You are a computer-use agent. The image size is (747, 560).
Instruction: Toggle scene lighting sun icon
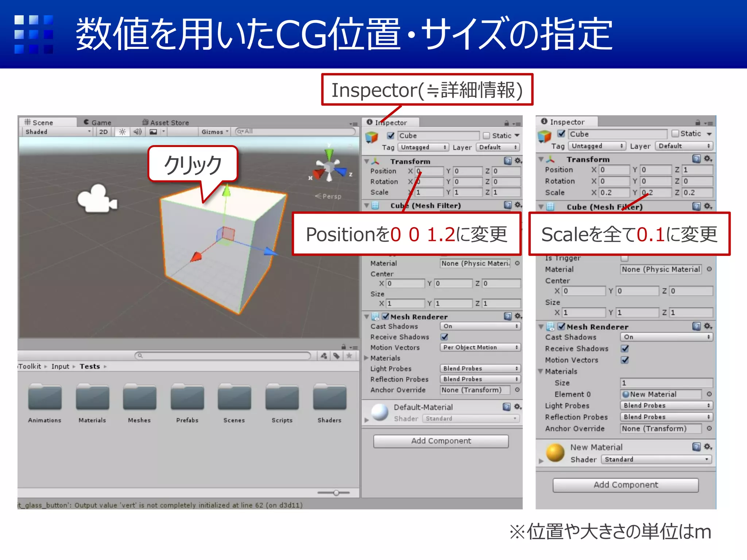122,132
